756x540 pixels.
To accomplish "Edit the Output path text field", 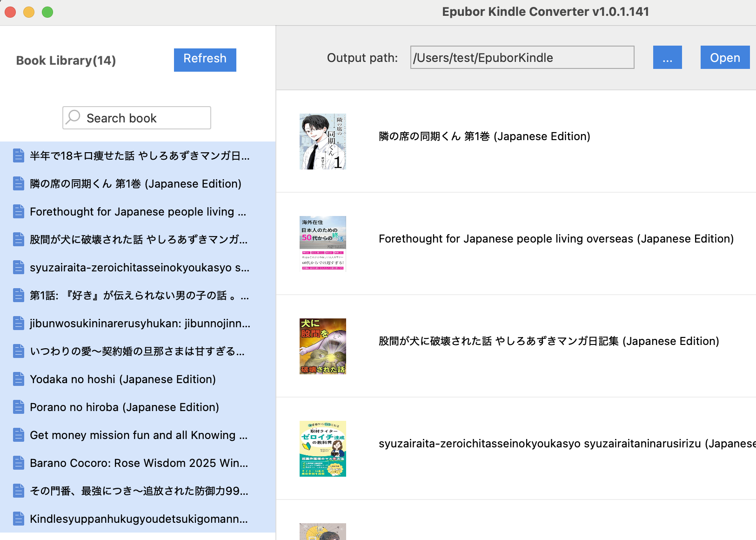I will click(522, 57).
